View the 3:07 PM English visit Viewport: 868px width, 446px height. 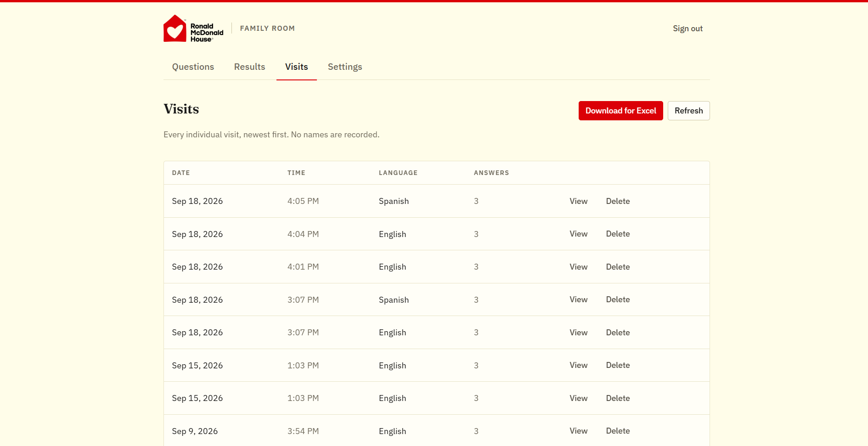click(x=578, y=333)
